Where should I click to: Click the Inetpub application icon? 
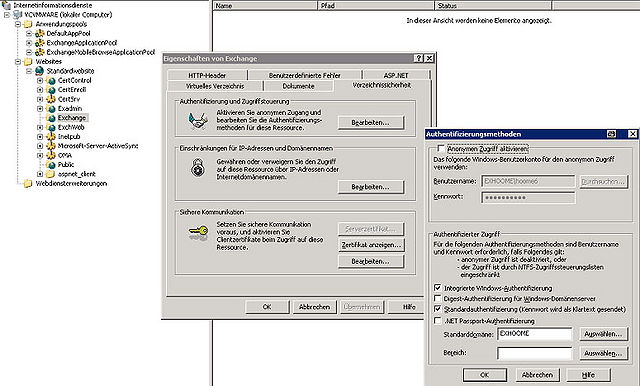click(51, 137)
